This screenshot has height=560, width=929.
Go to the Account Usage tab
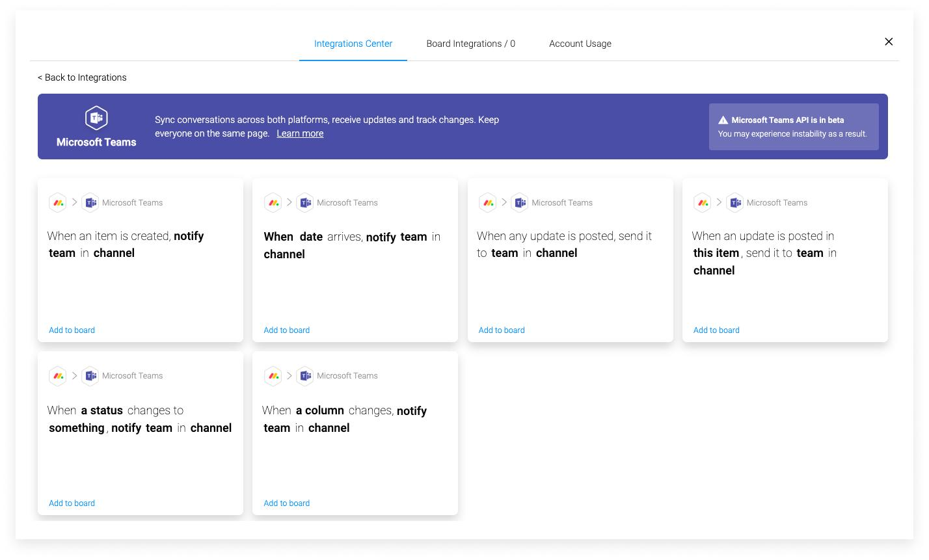(580, 44)
